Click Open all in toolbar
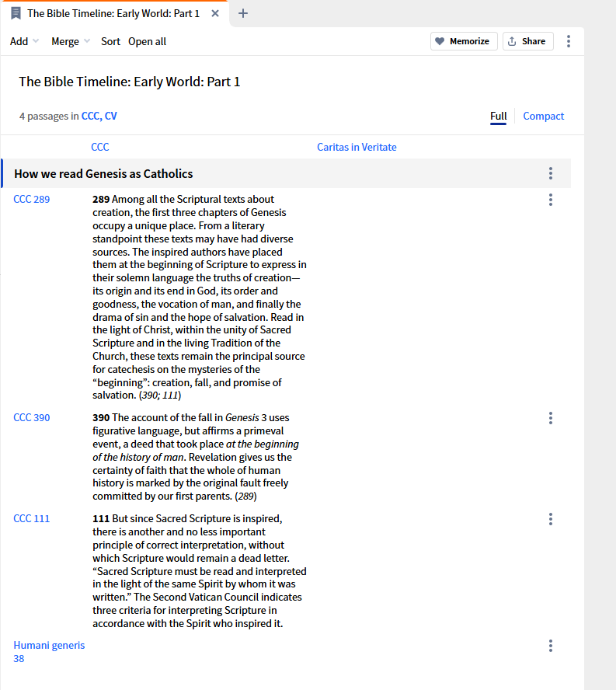This screenshot has height=690, width=616. 147,41
